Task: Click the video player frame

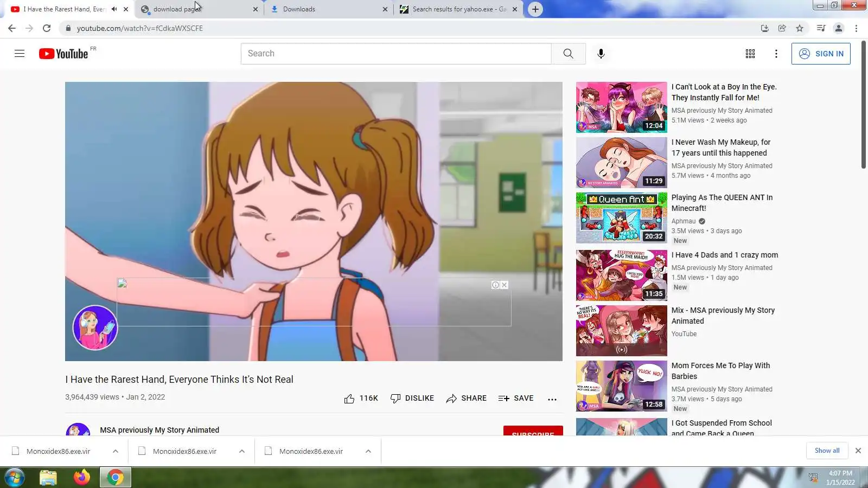Action: 314,221
